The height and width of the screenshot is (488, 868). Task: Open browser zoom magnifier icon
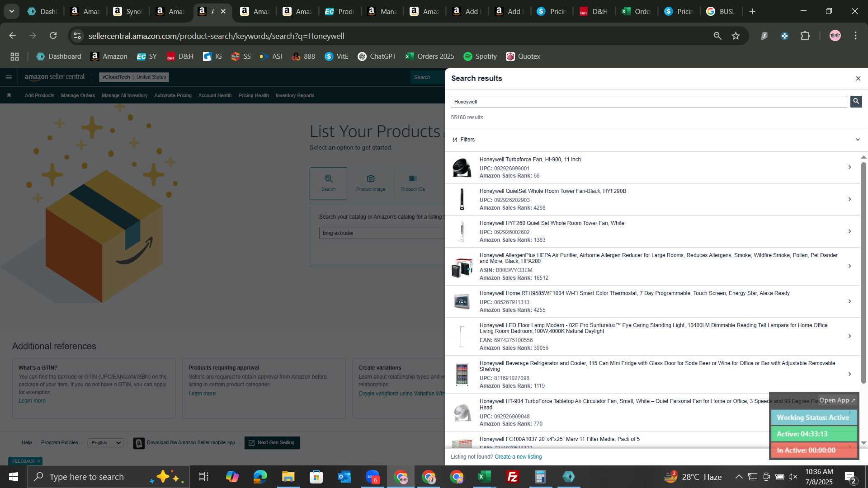tap(717, 36)
